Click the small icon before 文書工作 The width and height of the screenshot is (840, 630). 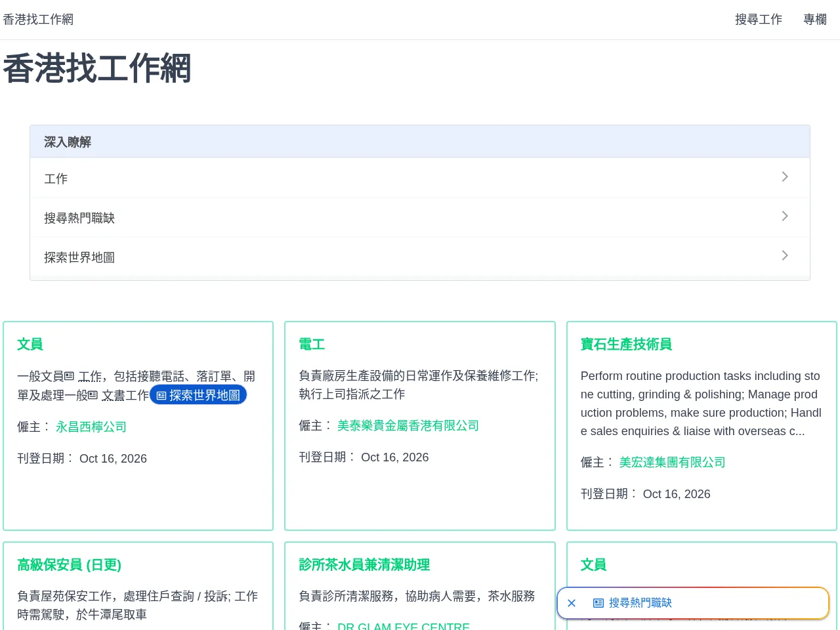(x=93, y=396)
